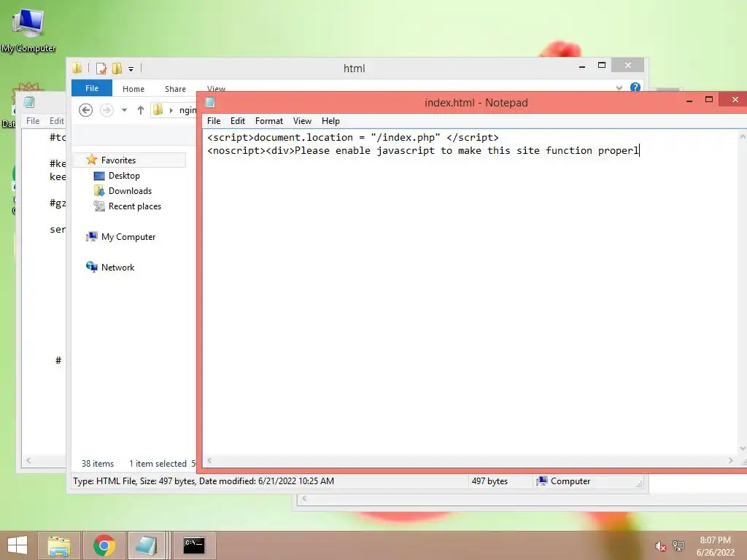Open File menu in the background Notepad window

tap(33, 121)
